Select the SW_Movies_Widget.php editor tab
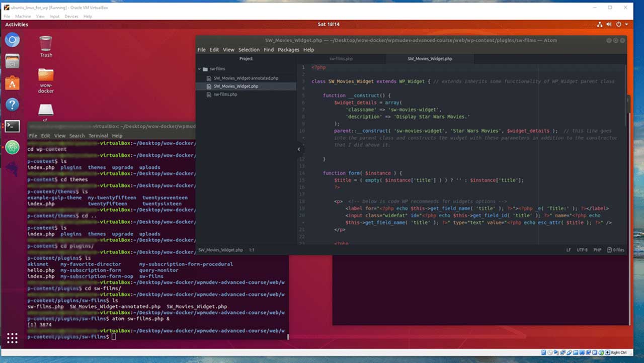 (430, 59)
